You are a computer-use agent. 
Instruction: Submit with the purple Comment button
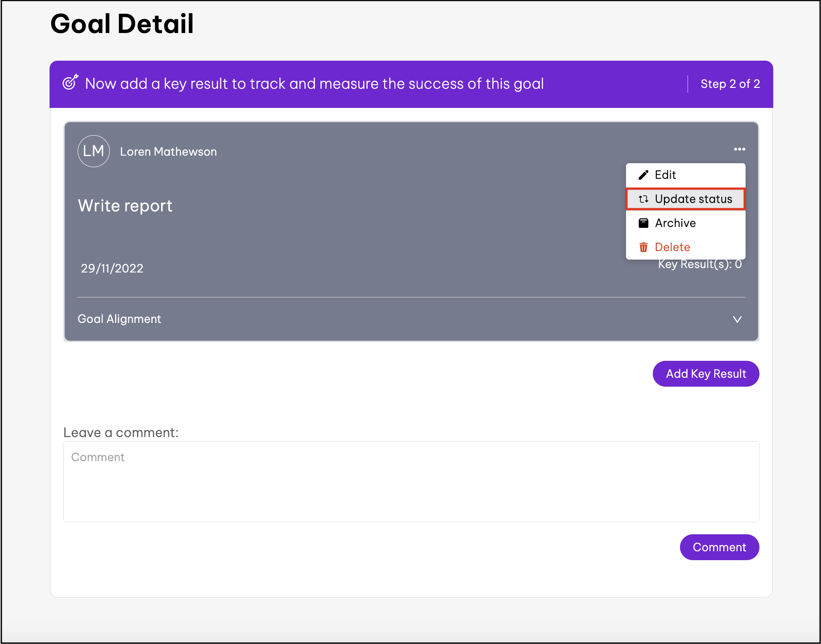pyautogui.click(x=719, y=547)
